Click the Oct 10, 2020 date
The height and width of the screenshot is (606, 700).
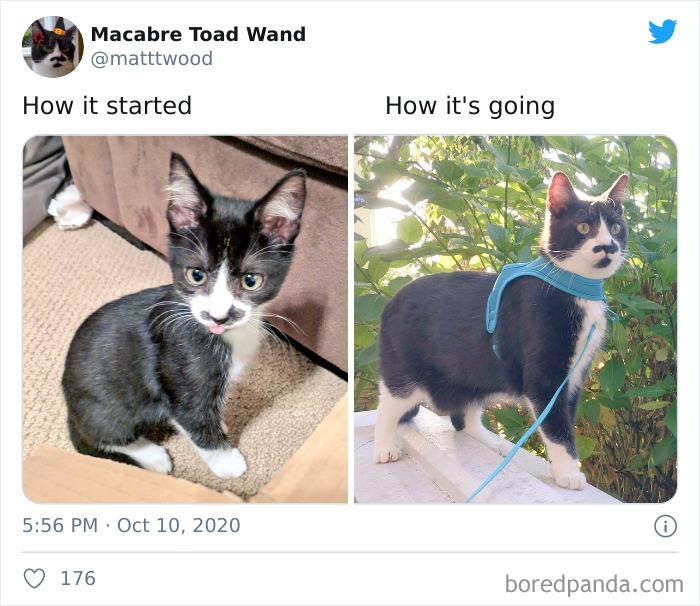click(179, 525)
